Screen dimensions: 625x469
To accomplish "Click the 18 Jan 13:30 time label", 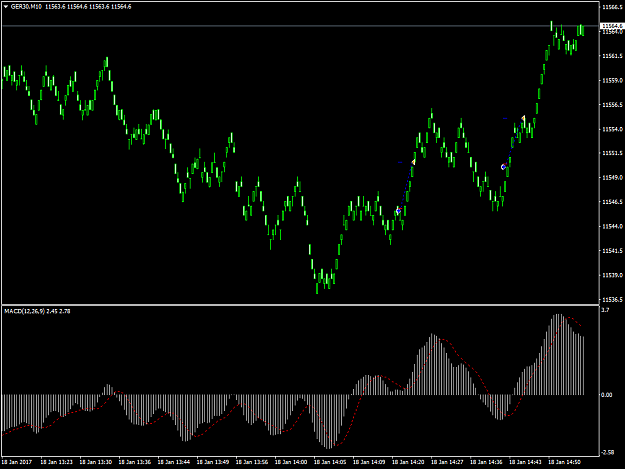I will (x=96, y=462).
